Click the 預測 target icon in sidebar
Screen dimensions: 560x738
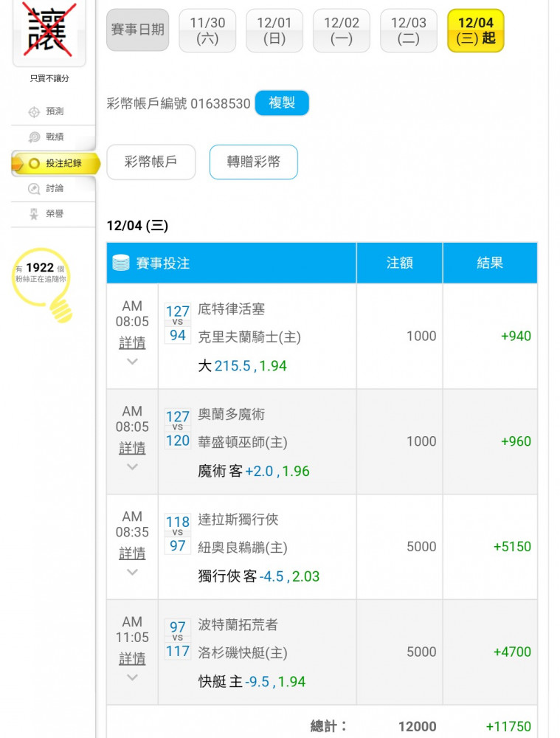click(x=34, y=112)
